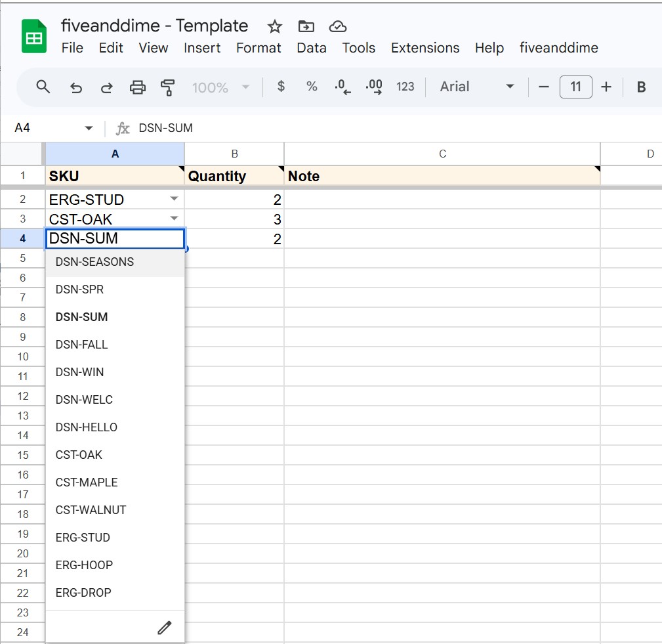Open the Edit menu
Image resolution: width=662 pixels, height=644 pixels.
[111, 48]
